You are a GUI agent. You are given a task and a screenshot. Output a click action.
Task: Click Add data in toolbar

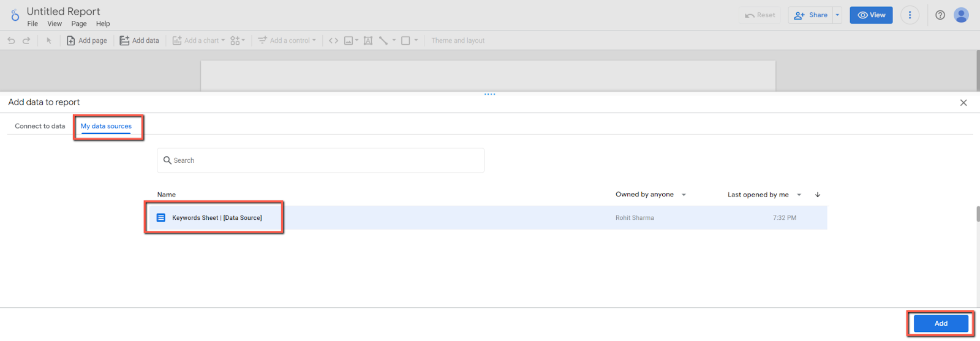(x=139, y=40)
